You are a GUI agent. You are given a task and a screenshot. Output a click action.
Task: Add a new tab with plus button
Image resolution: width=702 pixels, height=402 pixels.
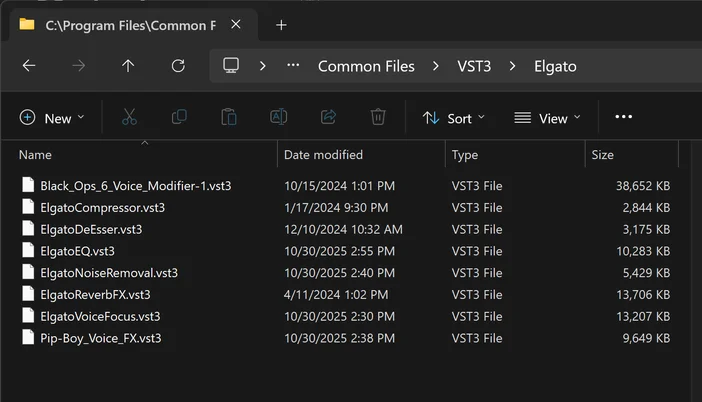[281, 25]
